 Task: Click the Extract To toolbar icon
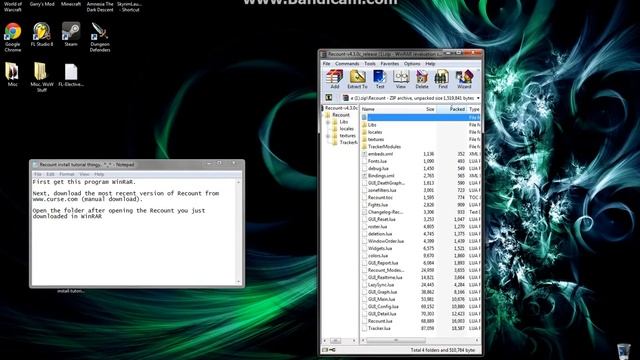(357, 79)
